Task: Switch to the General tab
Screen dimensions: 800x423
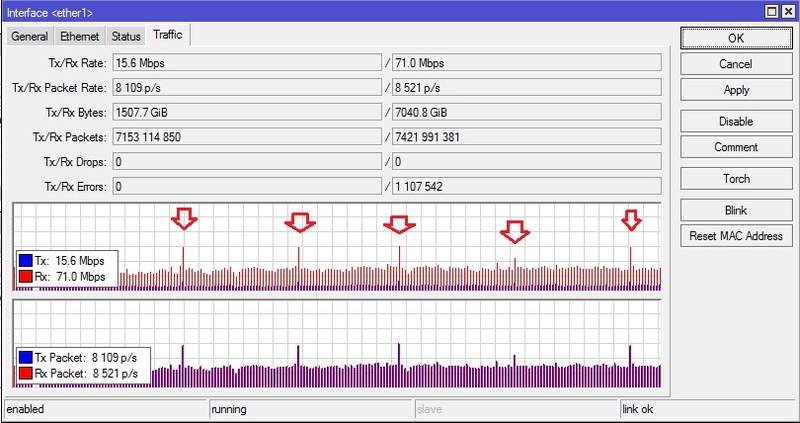Action: [29, 37]
